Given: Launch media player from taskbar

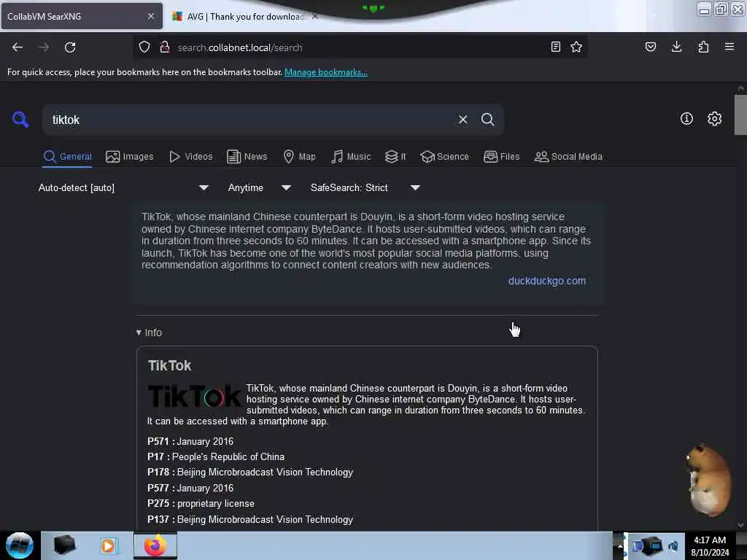Looking at the screenshot, I should [x=108, y=545].
